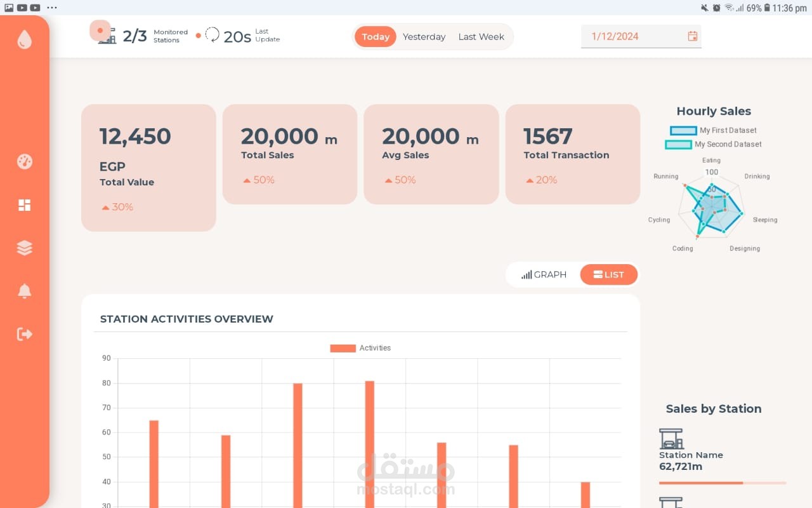Open the Total Value card showing 12,450
The width and height of the screenshot is (812, 508).
(148, 168)
